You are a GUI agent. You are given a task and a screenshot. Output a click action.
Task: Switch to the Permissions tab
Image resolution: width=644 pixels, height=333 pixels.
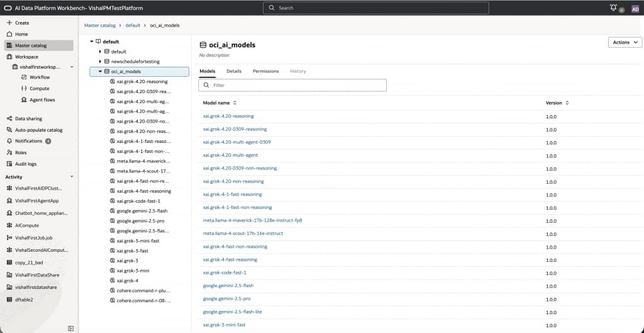(x=265, y=71)
